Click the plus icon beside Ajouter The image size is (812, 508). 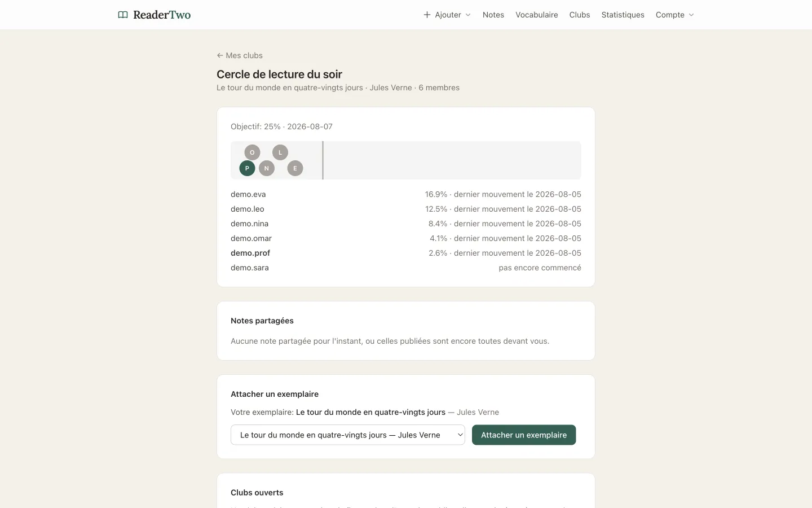pos(427,15)
